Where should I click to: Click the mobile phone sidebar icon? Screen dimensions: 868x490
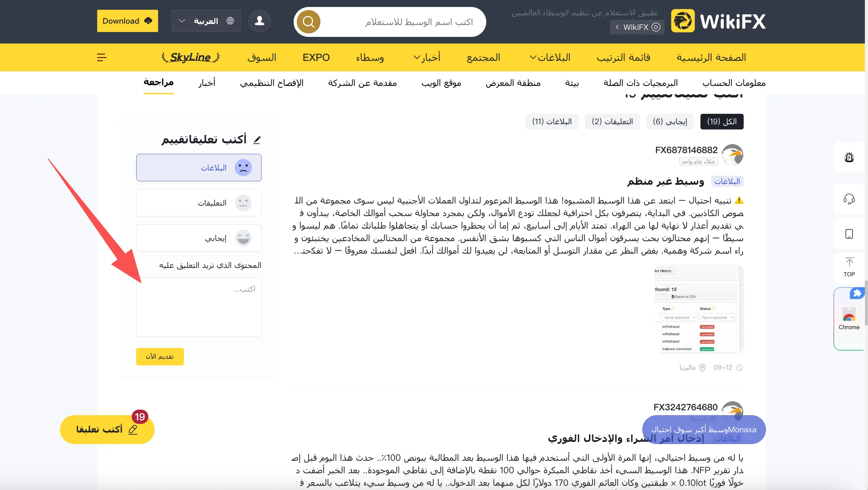point(849,234)
